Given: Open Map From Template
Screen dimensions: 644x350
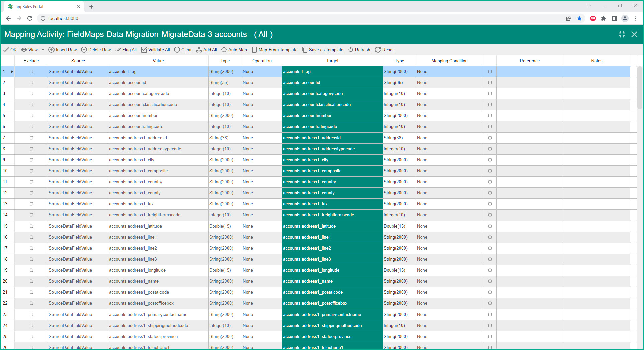Looking at the screenshot, I should click(x=275, y=50).
